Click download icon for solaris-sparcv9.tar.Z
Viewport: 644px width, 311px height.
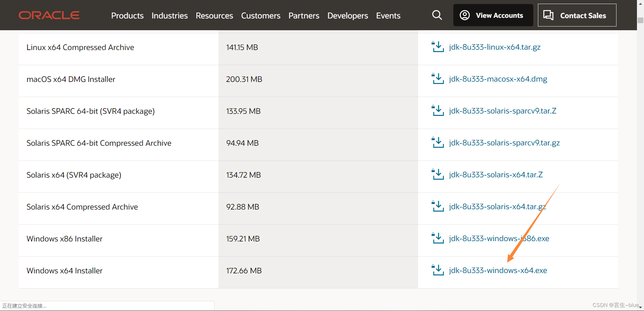click(438, 110)
